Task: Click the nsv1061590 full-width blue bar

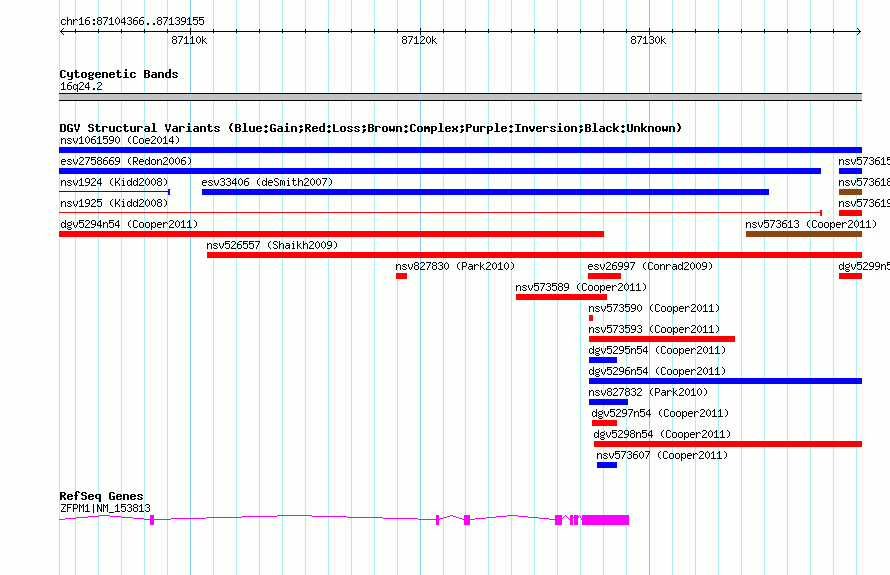Action: click(460, 150)
